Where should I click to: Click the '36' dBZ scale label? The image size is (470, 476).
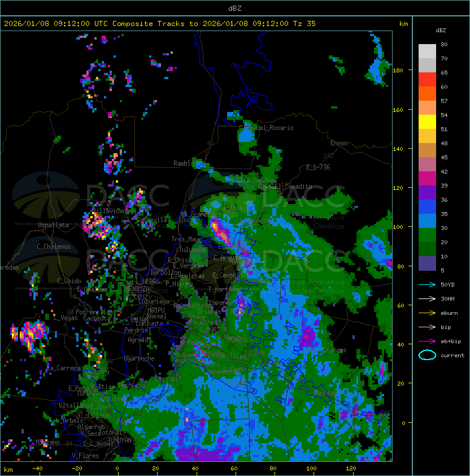pyautogui.click(x=444, y=200)
